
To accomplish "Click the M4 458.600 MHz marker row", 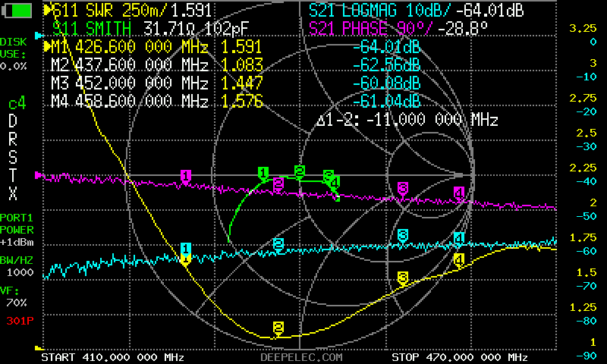I will point(235,101).
